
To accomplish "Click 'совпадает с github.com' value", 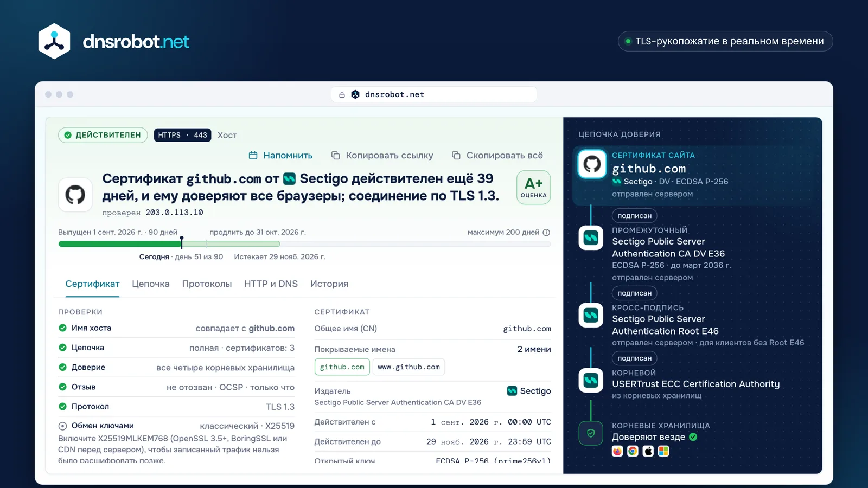I will pos(245,328).
